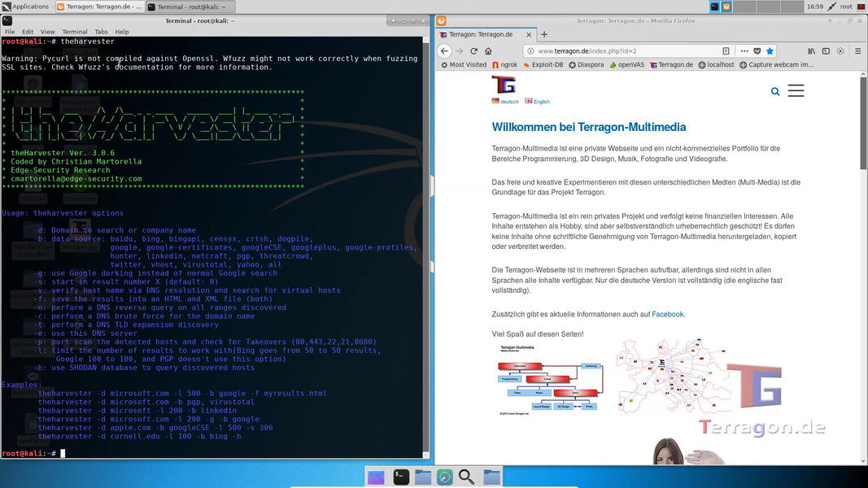Open the Exploit-DB bookmark
The height and width of the screenshot is (488, 868).
[x=543, y=65]
